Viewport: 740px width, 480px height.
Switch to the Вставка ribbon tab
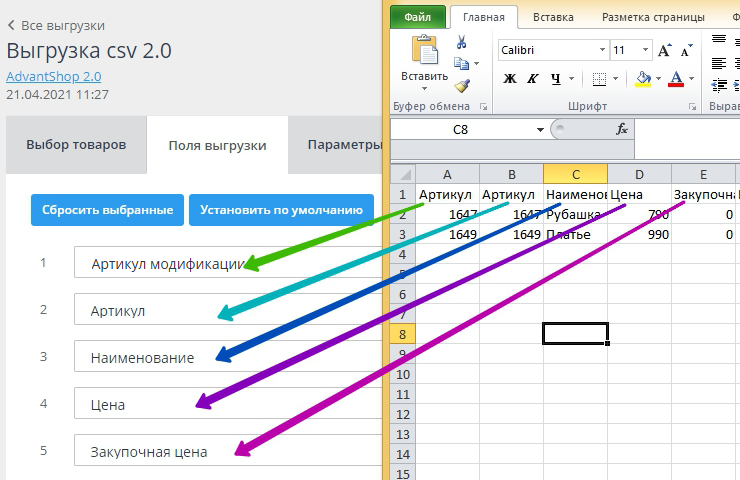click(553, 17)
